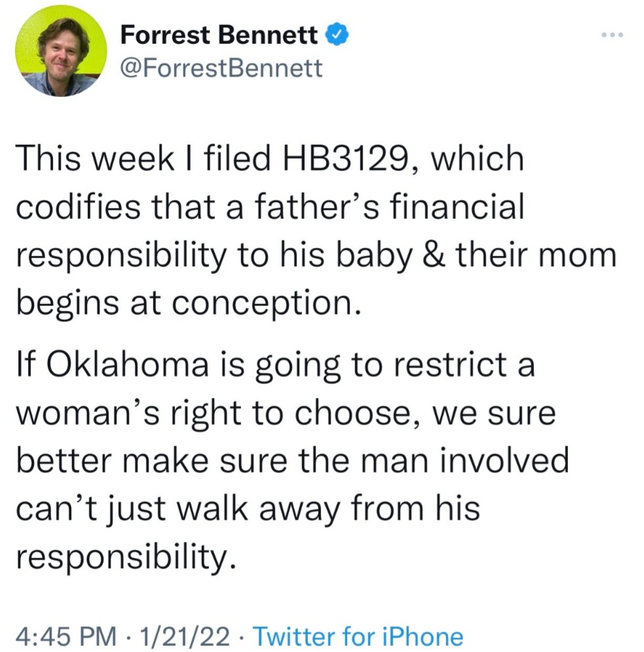Open Forrest Bennett's profile picture
644x652 pixels.
pyautogui.click(x=61, y=50)
